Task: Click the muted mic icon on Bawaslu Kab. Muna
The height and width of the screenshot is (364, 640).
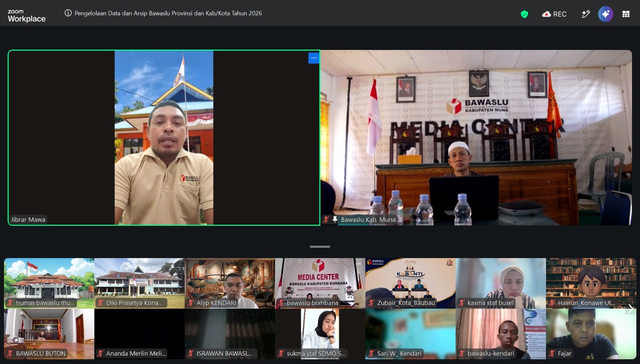Action: [x=326, y=219]
